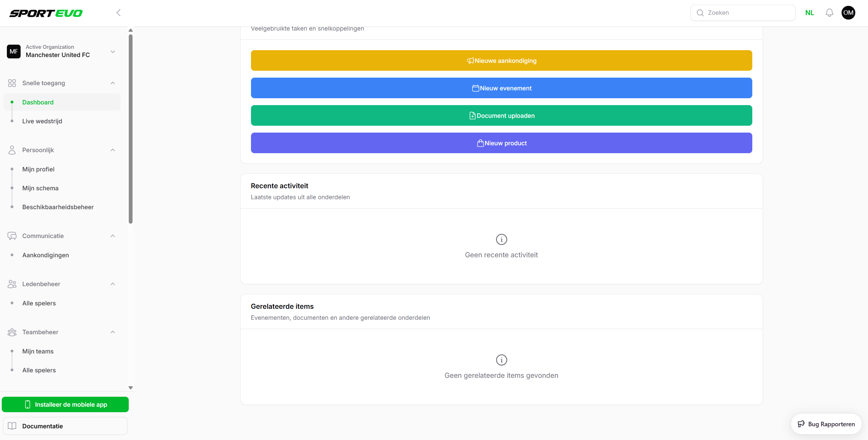The height and width of the screenshot is (440, 868).
Task: Click the sidebar scrollbar down arrow
Action: 130,388
